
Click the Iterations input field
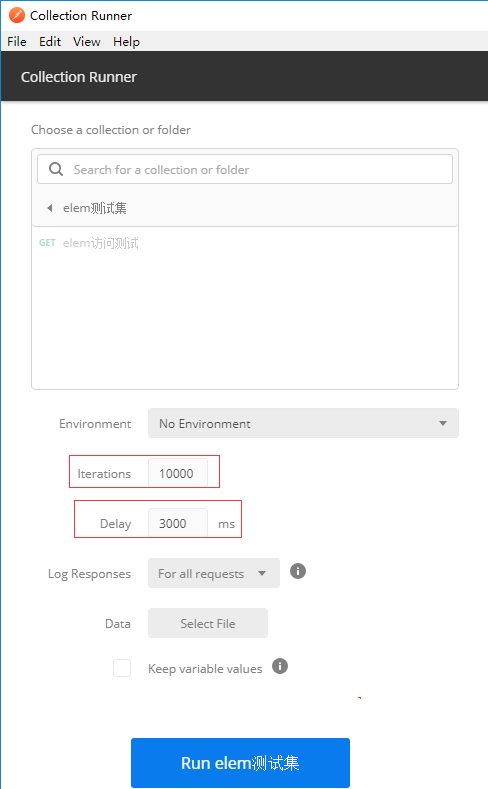click(x=178, y=473)
